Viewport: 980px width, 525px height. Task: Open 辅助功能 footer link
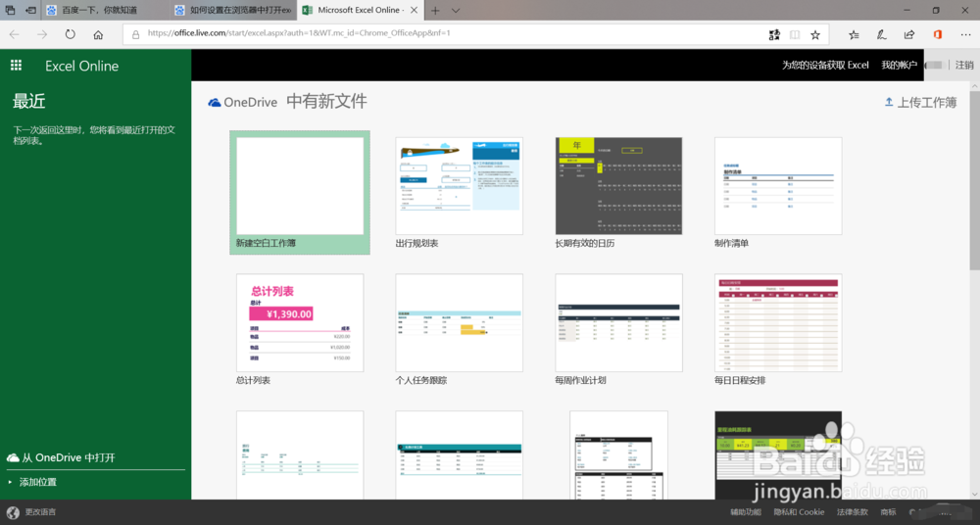(746, 512)
